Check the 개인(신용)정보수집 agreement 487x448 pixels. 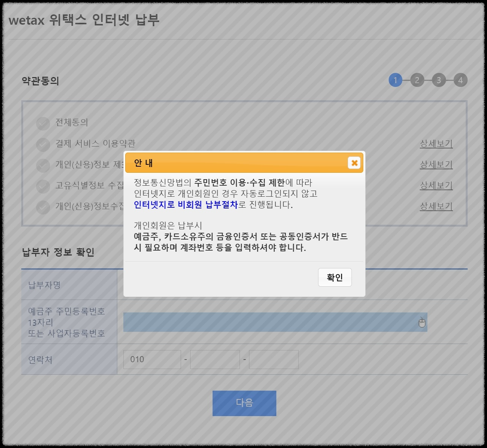click(x=43, y=207)
